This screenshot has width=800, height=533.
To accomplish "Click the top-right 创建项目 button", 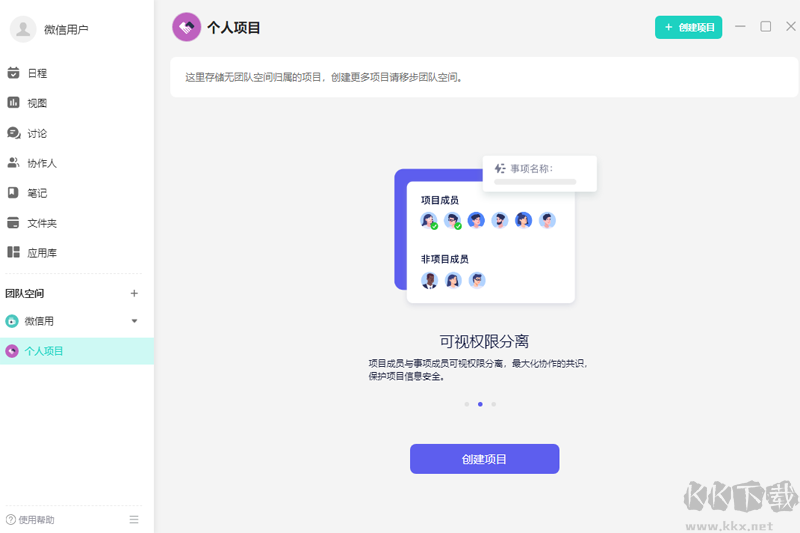I will pyautogui.click(x=688, y=28).
